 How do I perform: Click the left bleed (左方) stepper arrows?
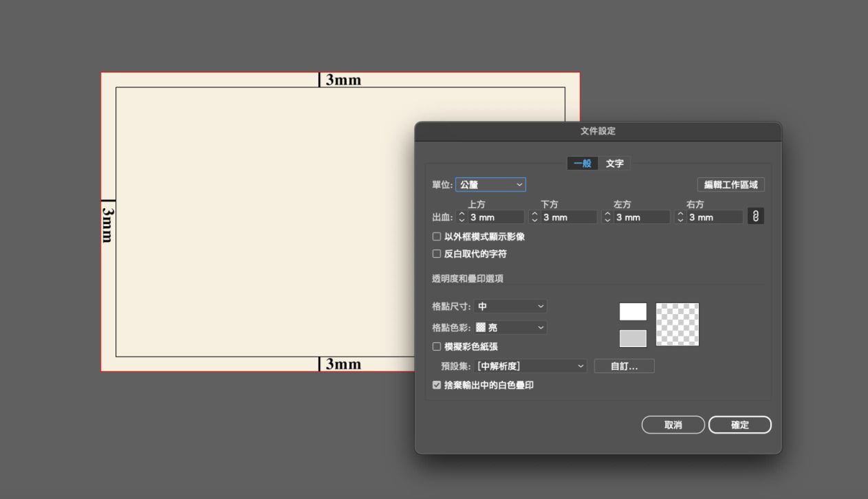click(608, 217)
